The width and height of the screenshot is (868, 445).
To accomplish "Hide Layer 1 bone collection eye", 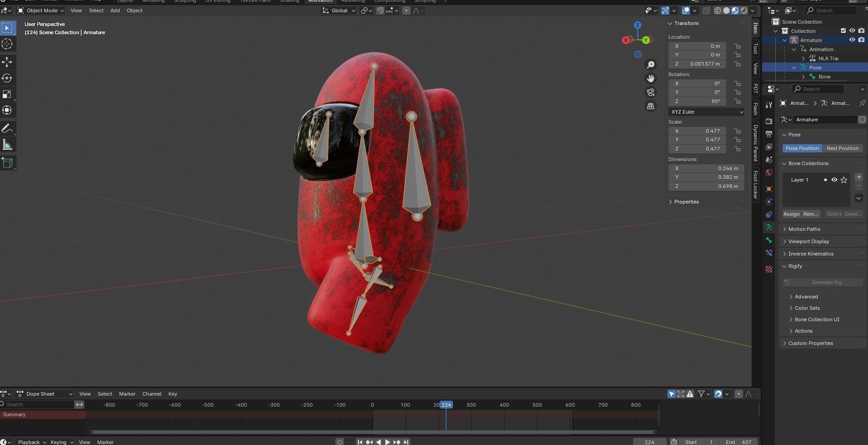I will (x=834, y=180).
